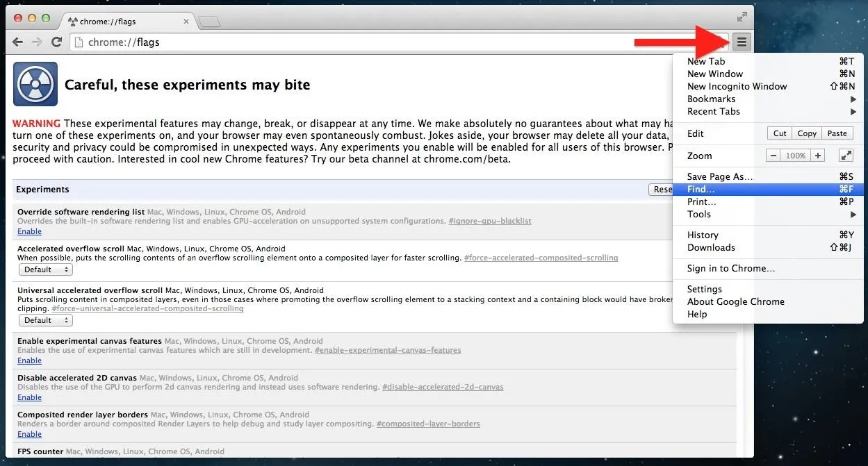Image resolution: width=868 pixels, height=466 pixels.
Task: Select Sign in to Chrome…
Action: (768, 269)
